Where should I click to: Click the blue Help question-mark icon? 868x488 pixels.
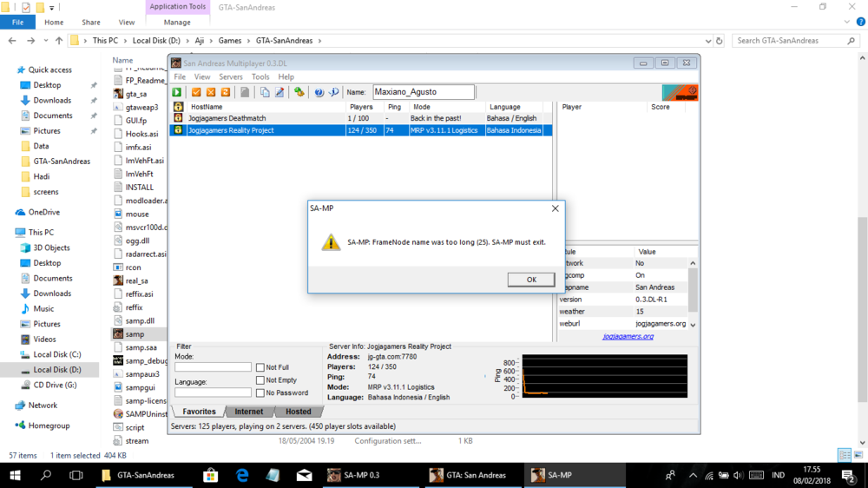tap(319, 92)
